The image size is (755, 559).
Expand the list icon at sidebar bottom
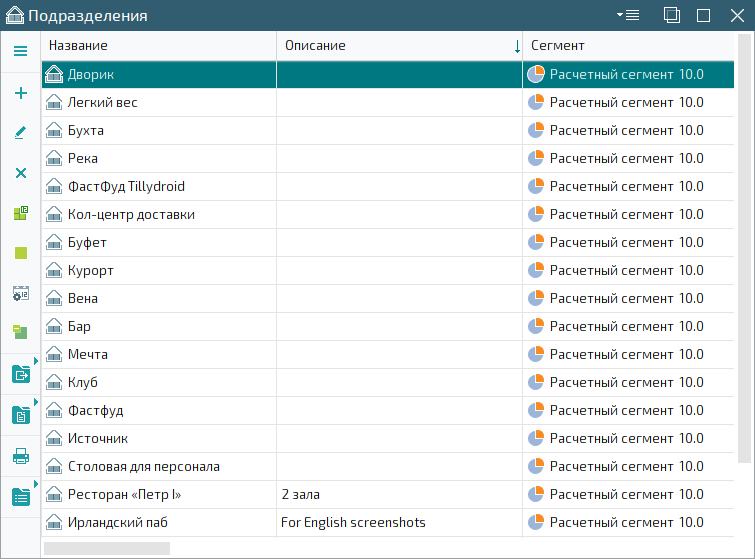pos(20,496)
